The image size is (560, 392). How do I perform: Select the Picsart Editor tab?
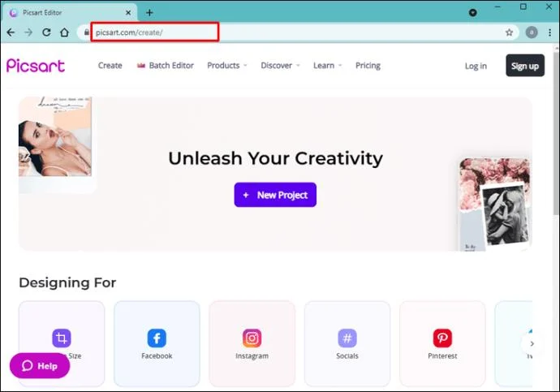[x=71, y=13]
